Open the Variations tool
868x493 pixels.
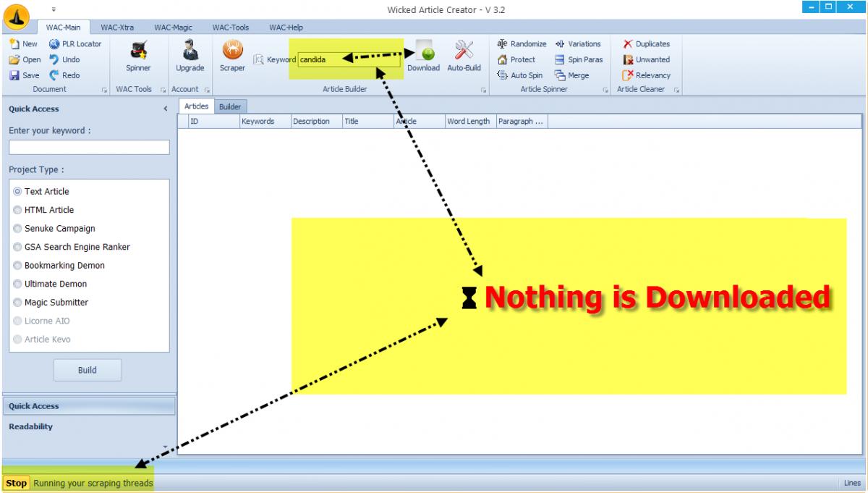tap(578, 44)
